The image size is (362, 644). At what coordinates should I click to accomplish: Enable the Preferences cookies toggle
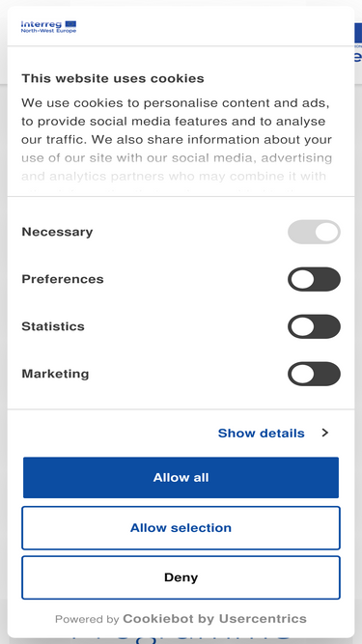click(x=314, y=279)
